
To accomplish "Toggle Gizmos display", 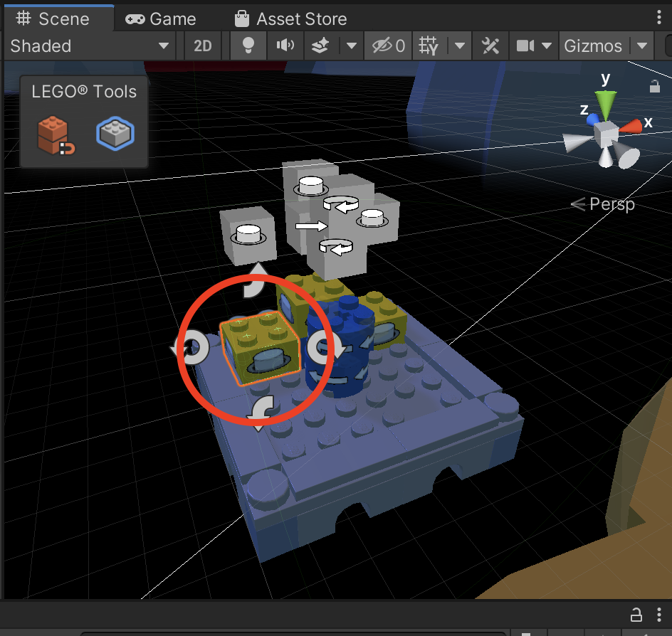I will pos(593,46).
